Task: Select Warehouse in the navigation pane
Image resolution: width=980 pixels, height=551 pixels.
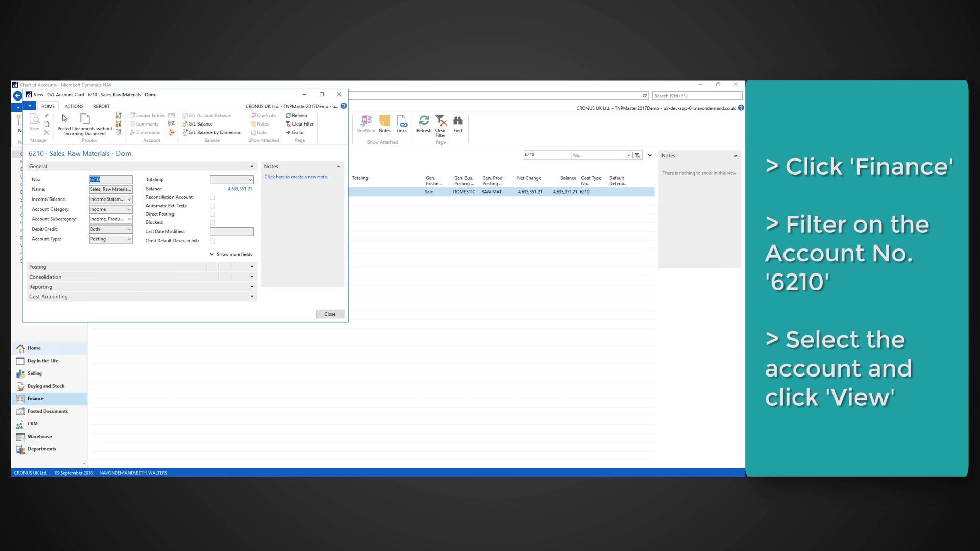Action: click(40, 436)
